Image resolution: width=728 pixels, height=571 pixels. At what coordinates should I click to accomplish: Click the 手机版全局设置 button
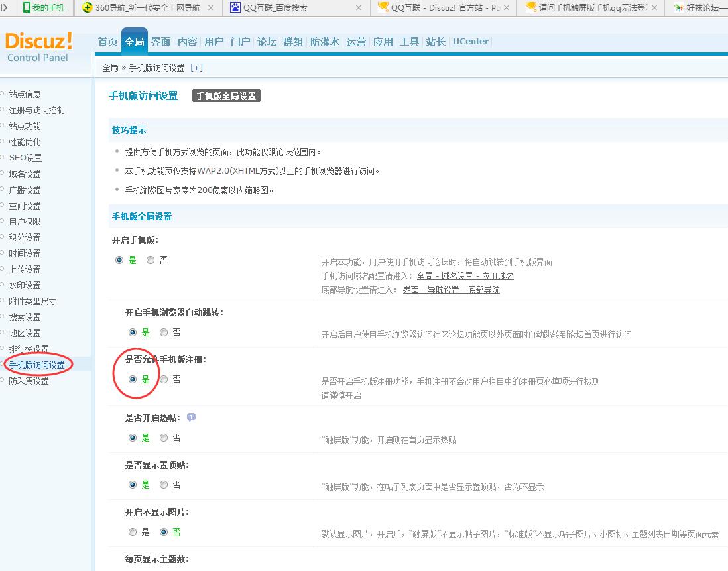[226, 96]
